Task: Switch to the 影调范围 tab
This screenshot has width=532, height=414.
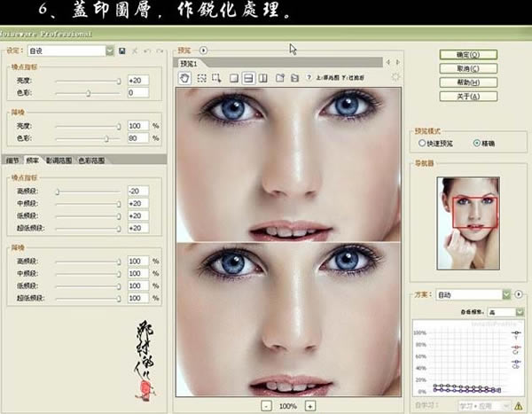Action: point(59,160)
